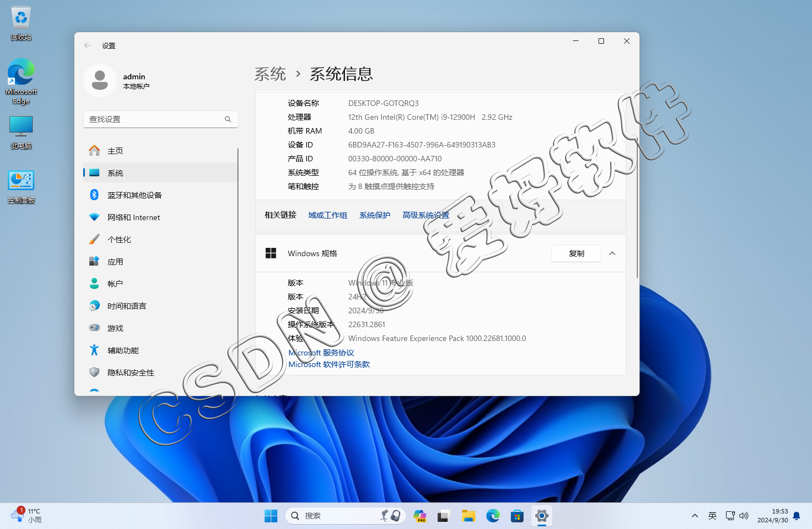Image resolution: width=812 pixels, height=529 pixels.
Task: Open the clock showing 19:53
Action: pyautogui.click(x=773, y=516)
